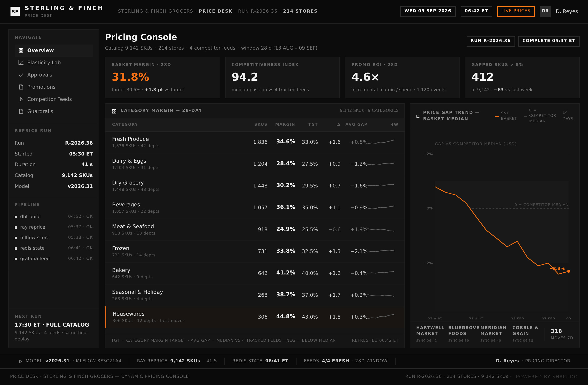
Task: Sort table by Margin column header
Action: tap(285, 124)
